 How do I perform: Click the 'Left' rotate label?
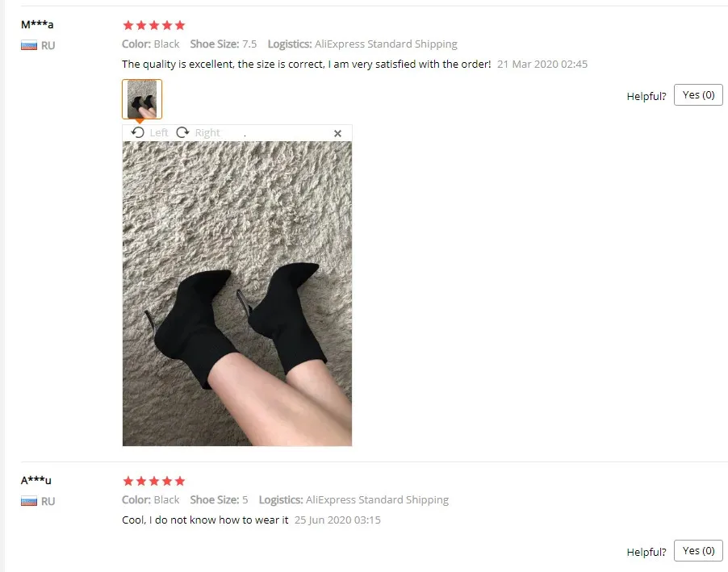tap(159, 133)
